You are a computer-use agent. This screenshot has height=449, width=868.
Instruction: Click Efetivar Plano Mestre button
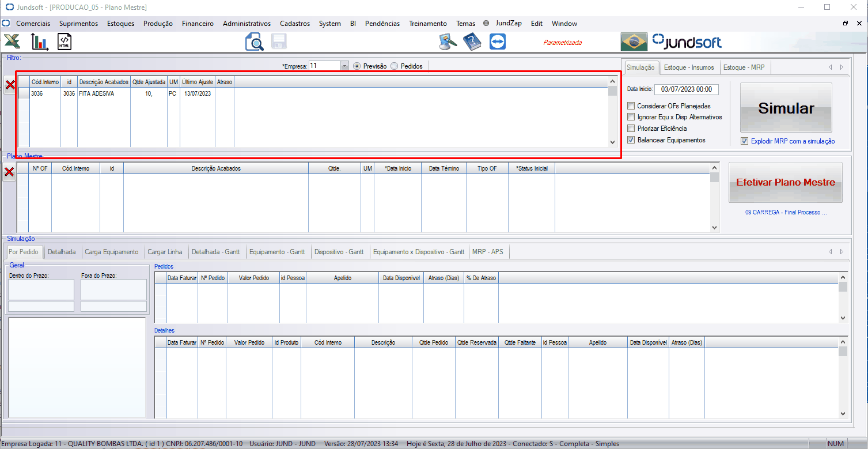[x=786, y=182]
